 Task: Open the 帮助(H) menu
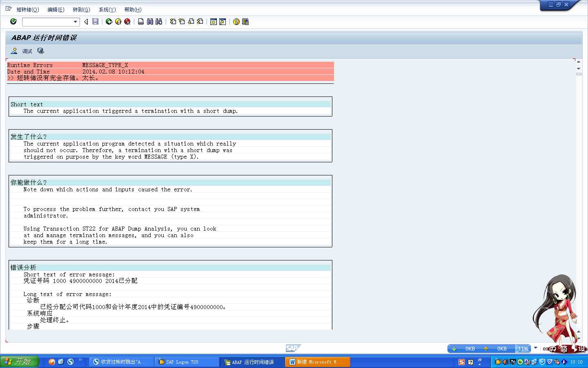[133, 9]
